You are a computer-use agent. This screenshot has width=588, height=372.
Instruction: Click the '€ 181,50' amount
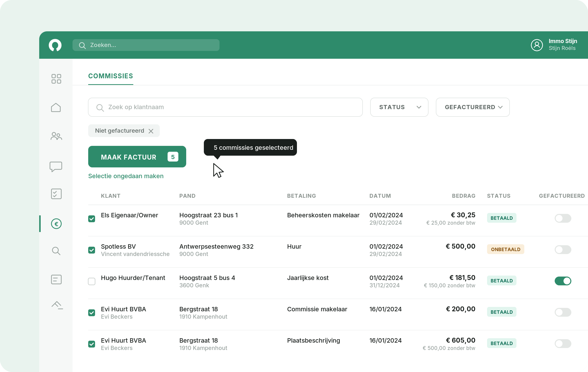click(x=462, y=278)
